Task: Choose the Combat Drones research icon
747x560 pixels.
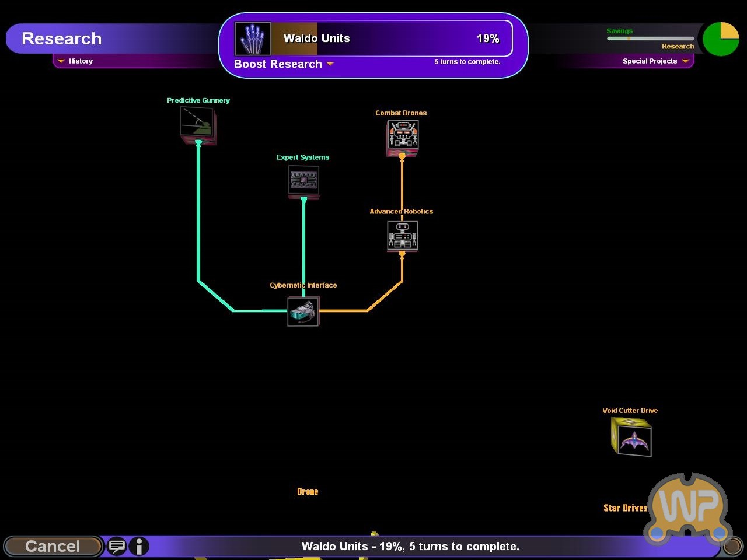Action: point(402,136)
